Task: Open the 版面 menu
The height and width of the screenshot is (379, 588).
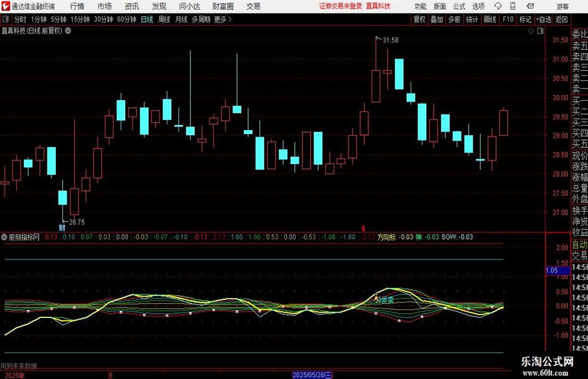Action: [439, 6]
